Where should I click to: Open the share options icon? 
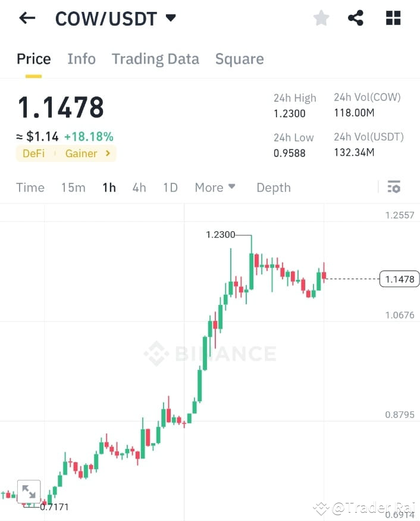pos(356,18)
